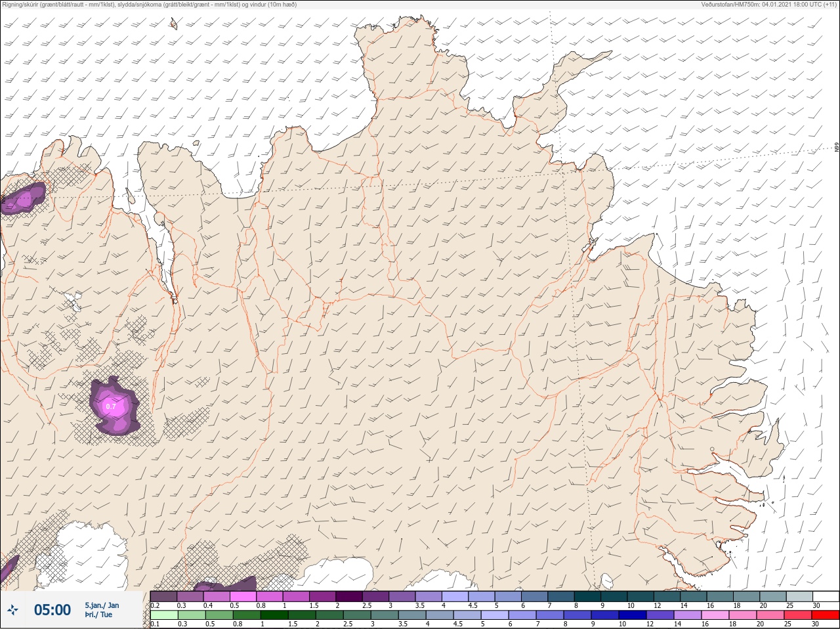The image size is (840, 629).
Task: Click the 'Rigning/skúrir' legend description in the header
Action: 150,5
